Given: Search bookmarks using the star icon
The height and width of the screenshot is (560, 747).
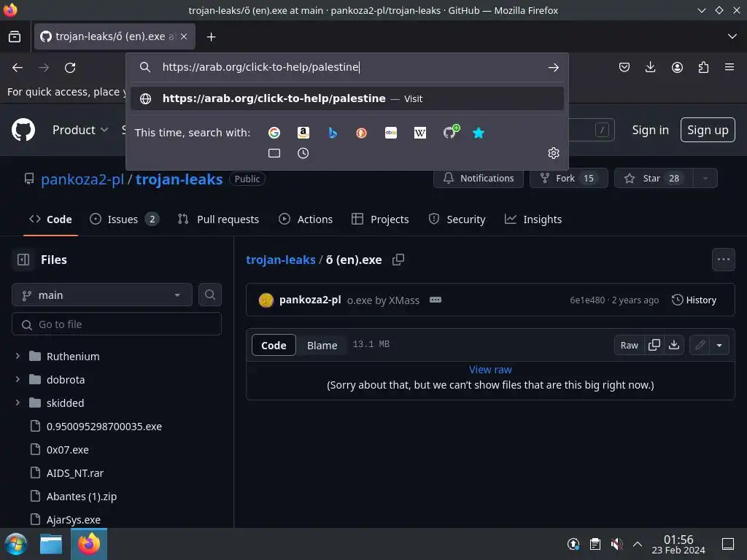Looking at the screenshot, I should click(479, 133).
